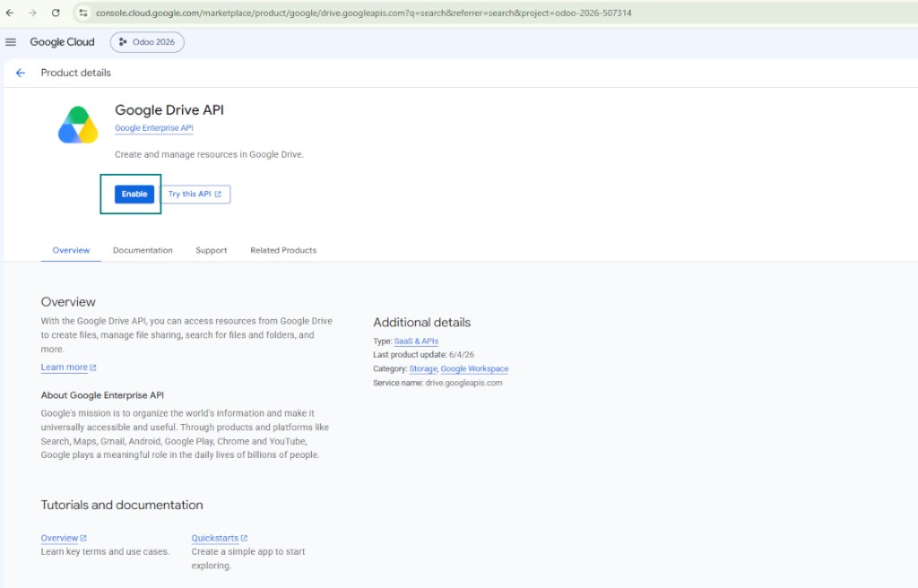Click the browser back arrow

point(10,13)
